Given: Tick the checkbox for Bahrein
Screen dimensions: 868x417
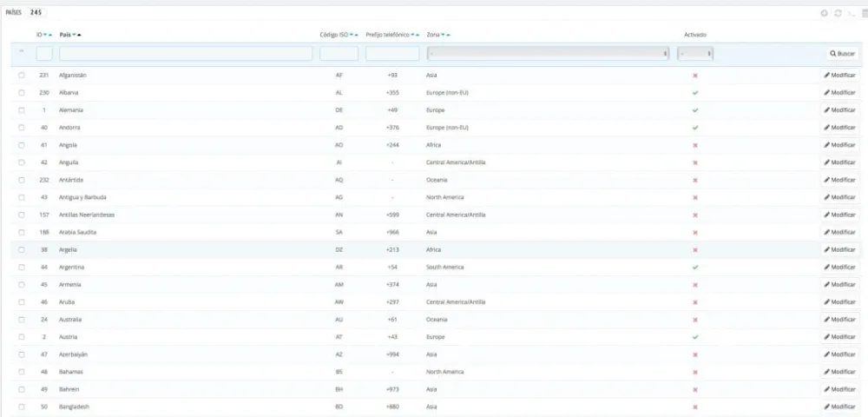Looking at the screenshot, I should pyautogui.click(x=22, y=388).
